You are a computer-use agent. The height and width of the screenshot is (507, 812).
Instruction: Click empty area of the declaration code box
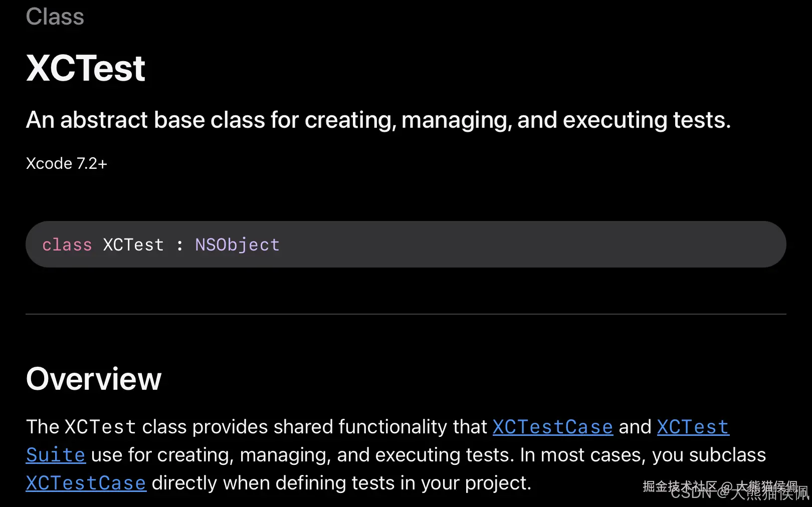pos(526,244)
